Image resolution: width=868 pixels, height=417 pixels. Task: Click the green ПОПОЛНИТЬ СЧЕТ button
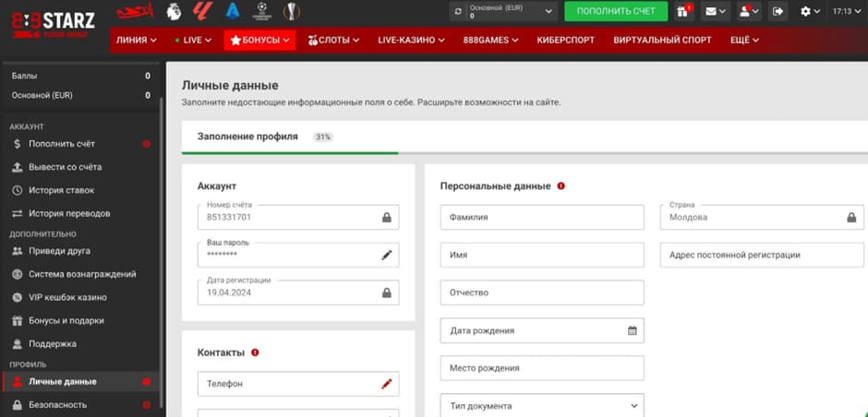[616, 11]
